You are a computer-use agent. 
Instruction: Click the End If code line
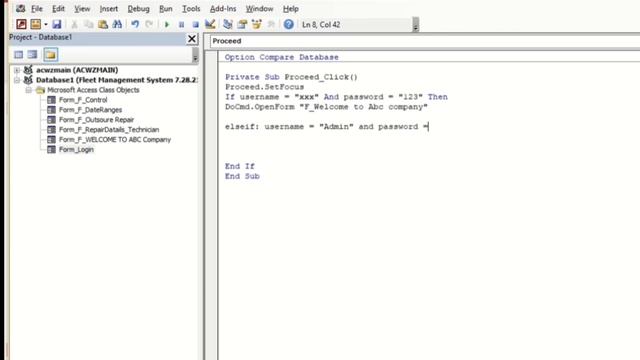click(240, 166)
